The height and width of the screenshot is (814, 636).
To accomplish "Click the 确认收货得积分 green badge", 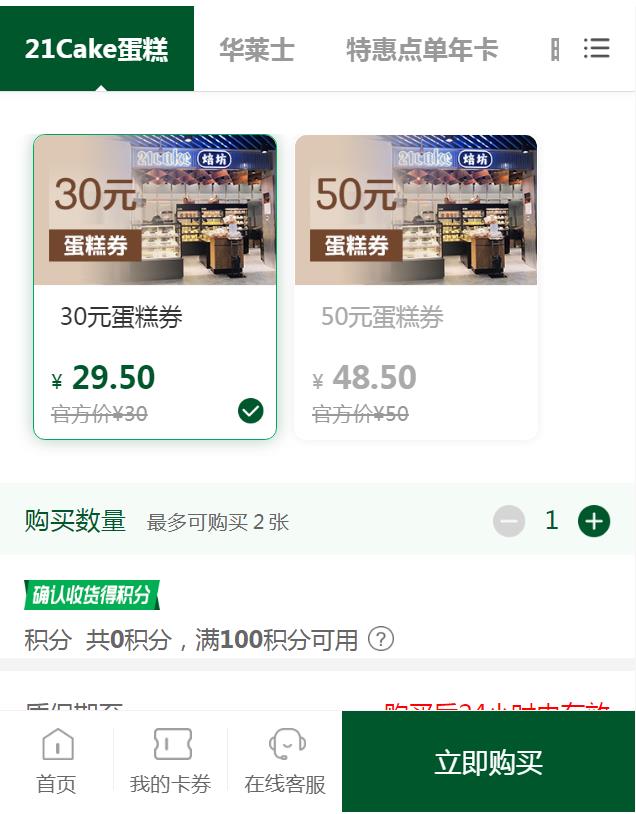I will click(92, 595).
